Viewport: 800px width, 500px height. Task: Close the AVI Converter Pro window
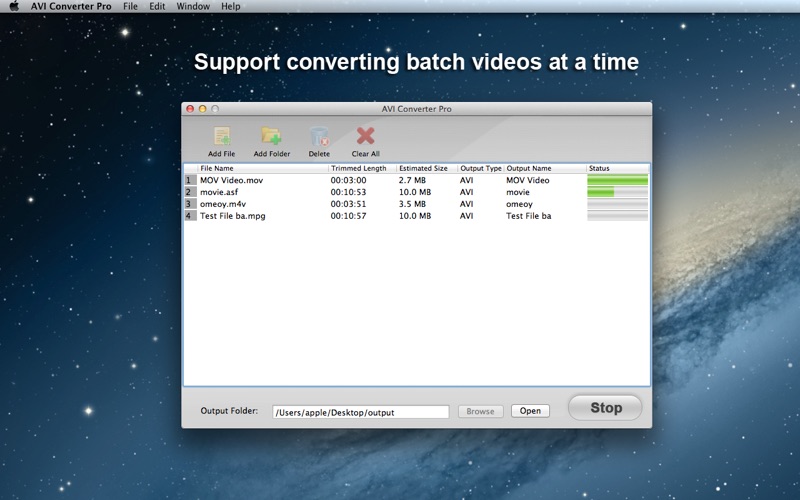click(190, 109)
